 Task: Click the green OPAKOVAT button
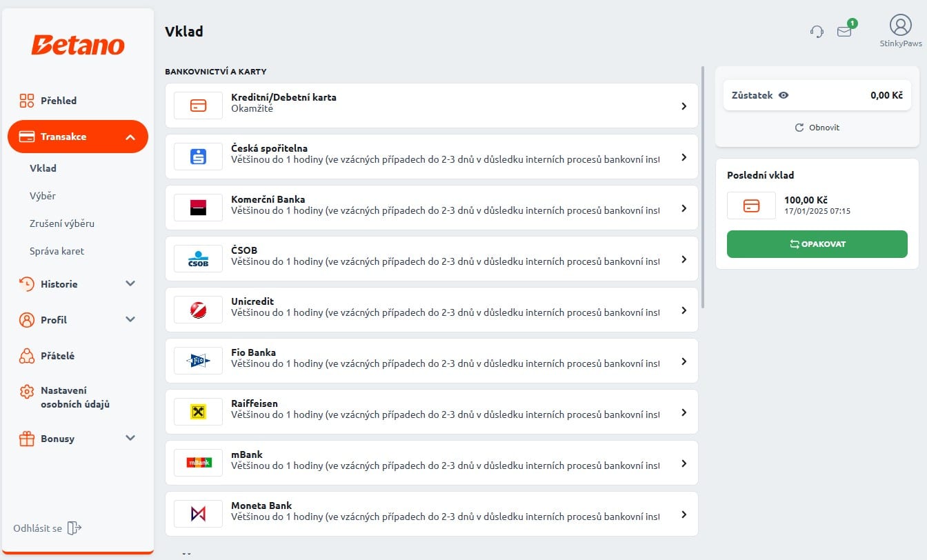pyautogui.click(x=817, y=244)
